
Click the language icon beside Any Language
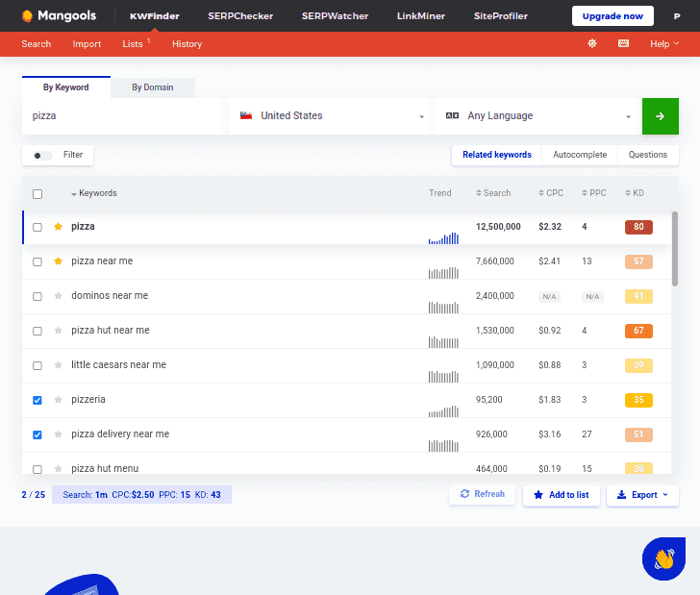[452, 115]
